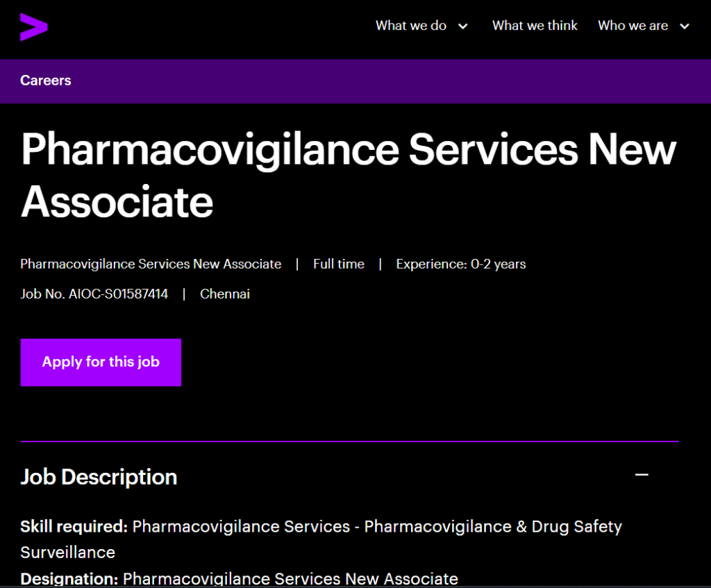Open the Who we are menu
Viewport: 711px width, 588px height.
[x=633, y=26]
